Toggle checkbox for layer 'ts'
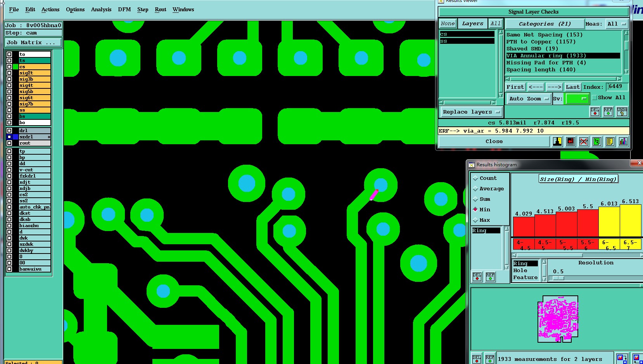The width and height of the screenshot is (643, 364). coord(9,60)
